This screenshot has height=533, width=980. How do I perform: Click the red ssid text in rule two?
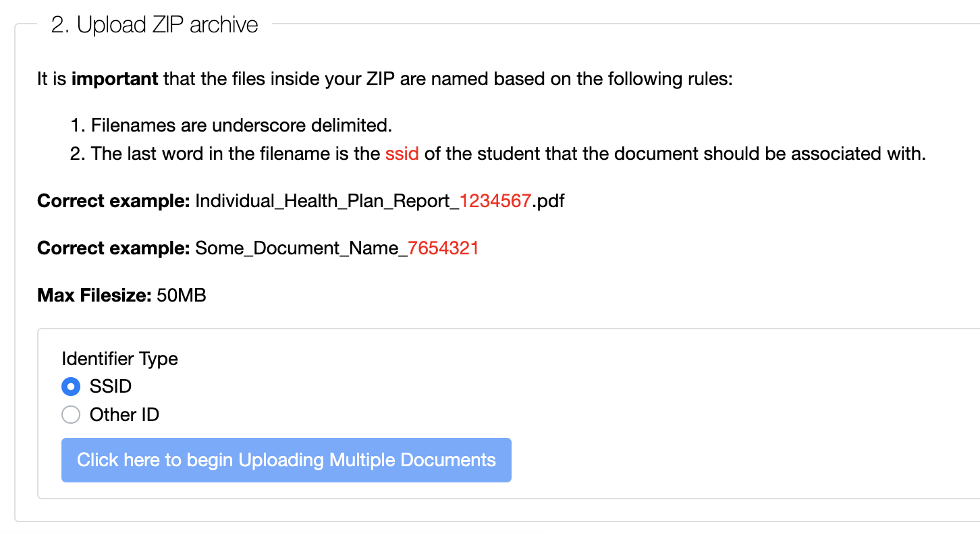pos(402,153)
